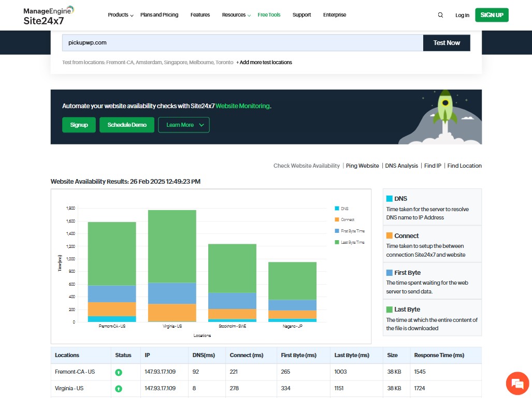Click the Fremont-CA row IP 147.93.17.109

(160, 372)
